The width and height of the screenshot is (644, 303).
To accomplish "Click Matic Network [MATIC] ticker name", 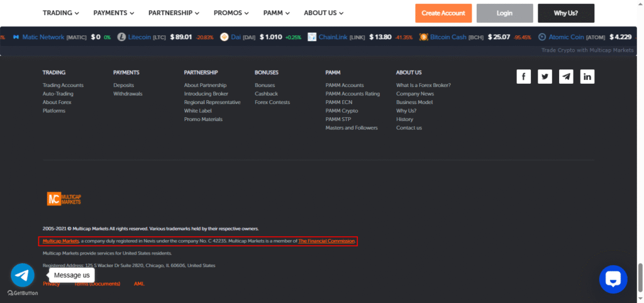I will pos(55,37).
